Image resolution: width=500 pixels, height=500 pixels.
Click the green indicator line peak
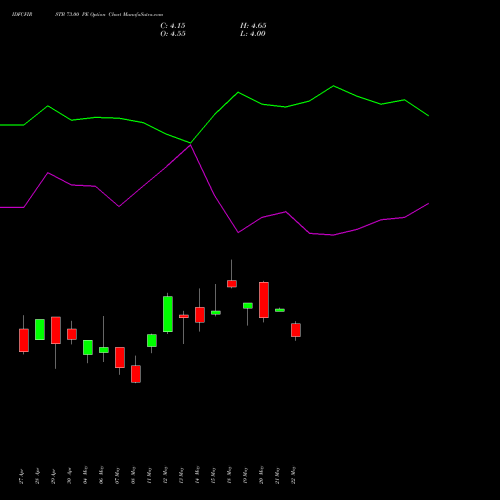(x=333, y=86)
